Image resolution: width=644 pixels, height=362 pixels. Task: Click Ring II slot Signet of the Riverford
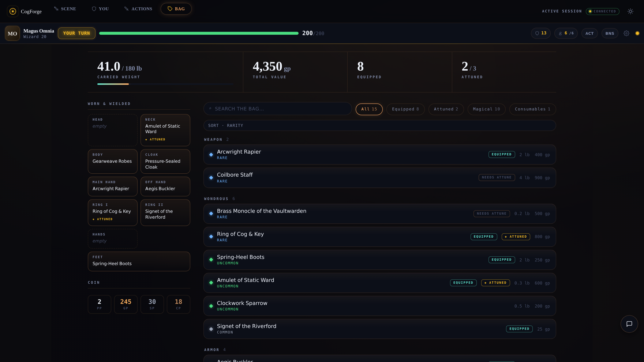coord(165,212)
